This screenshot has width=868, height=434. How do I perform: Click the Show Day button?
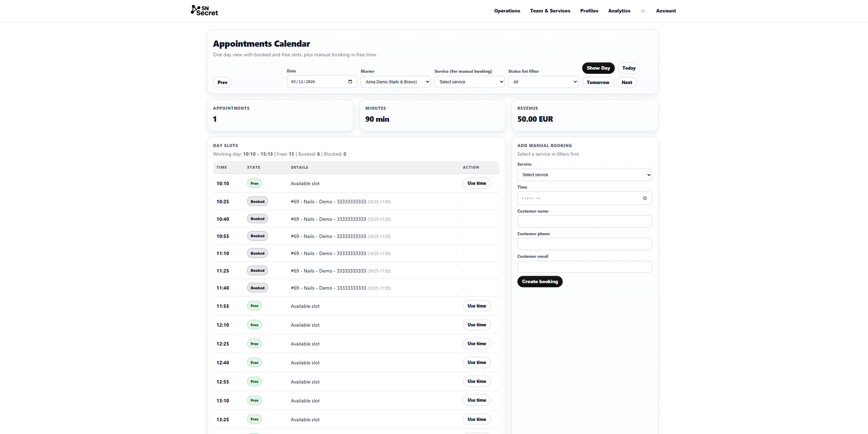[x=598, y=68]
